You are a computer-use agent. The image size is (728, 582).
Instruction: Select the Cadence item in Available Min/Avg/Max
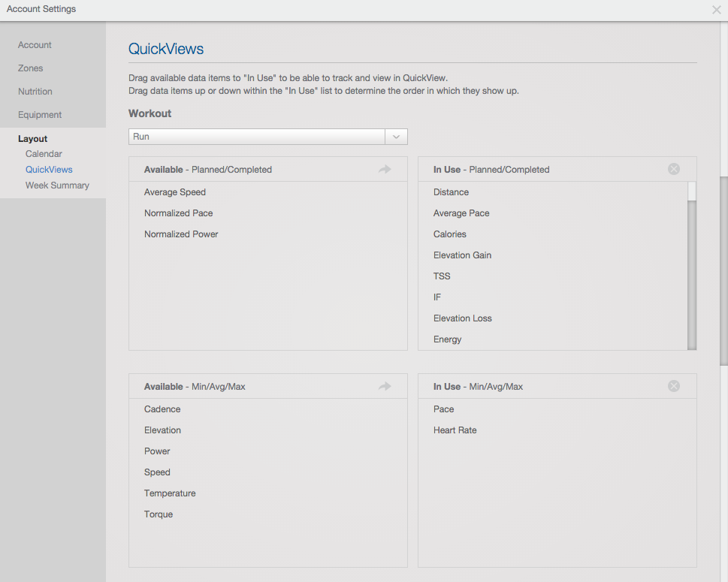click(x=162, y=409)
